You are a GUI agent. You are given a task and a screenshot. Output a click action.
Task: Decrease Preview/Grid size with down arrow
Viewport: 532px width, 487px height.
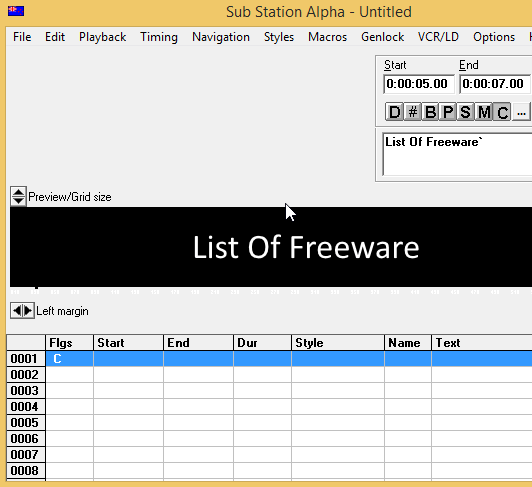click(18, 200)
